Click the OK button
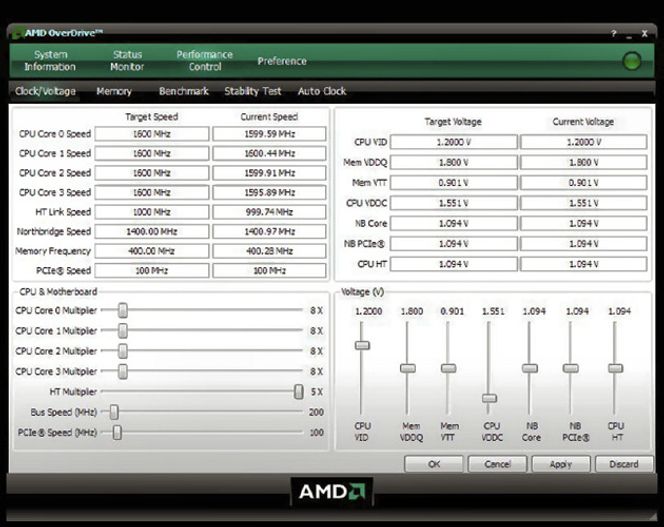This screenshot has width=664, height=527. [x=434, y=464]
